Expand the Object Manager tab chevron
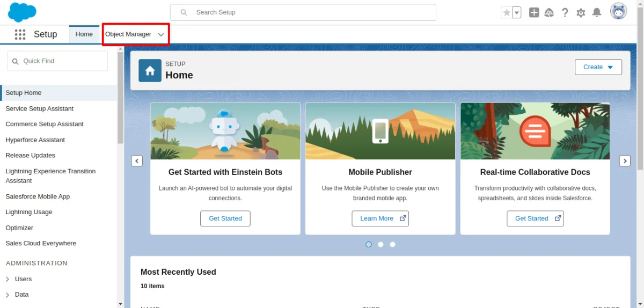 coord(161,34)
